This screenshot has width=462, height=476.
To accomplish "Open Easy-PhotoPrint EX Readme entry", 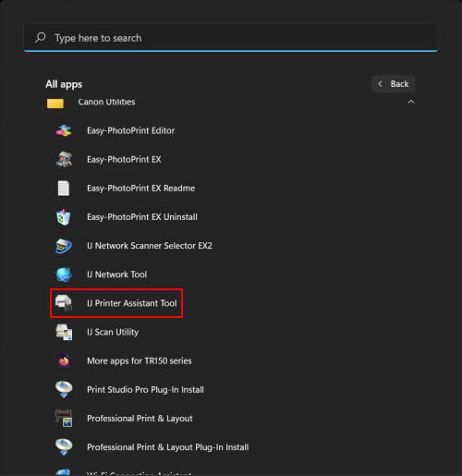I will click(x=140, y=189).
